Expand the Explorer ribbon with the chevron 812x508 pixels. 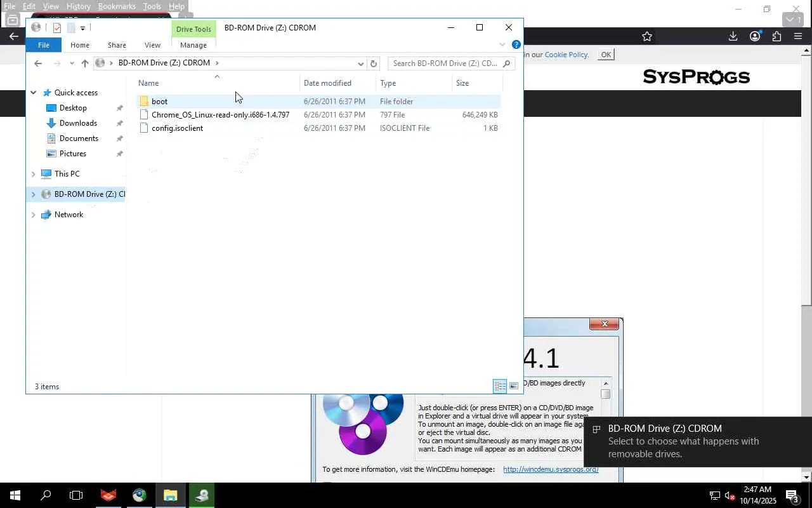[x=502, y=44]
